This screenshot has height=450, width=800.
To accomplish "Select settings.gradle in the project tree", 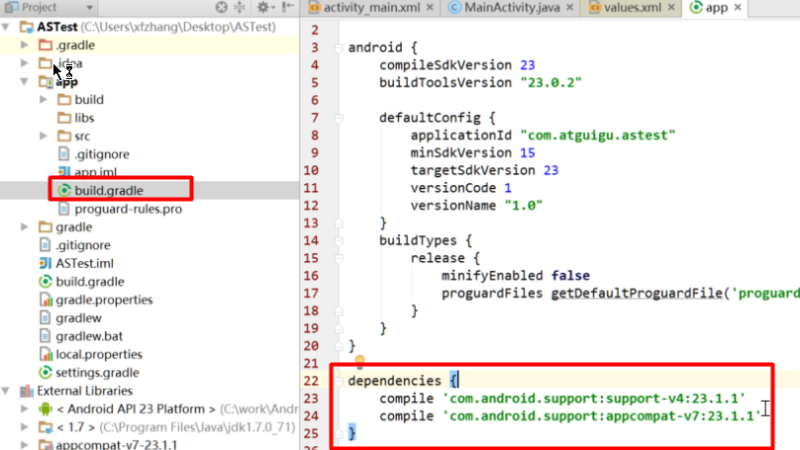I will tap(97, 372).
